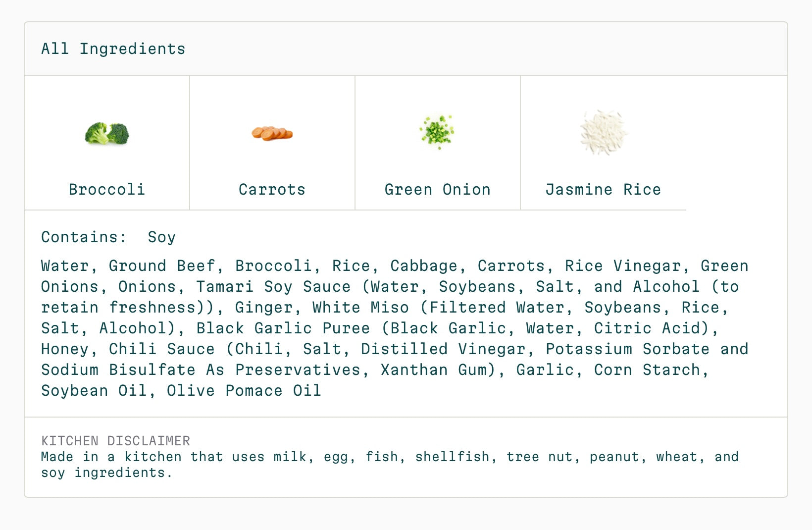Select the Jasmine Rice label
The width and height of the screenshot is (812, 530).
[603, 190]
